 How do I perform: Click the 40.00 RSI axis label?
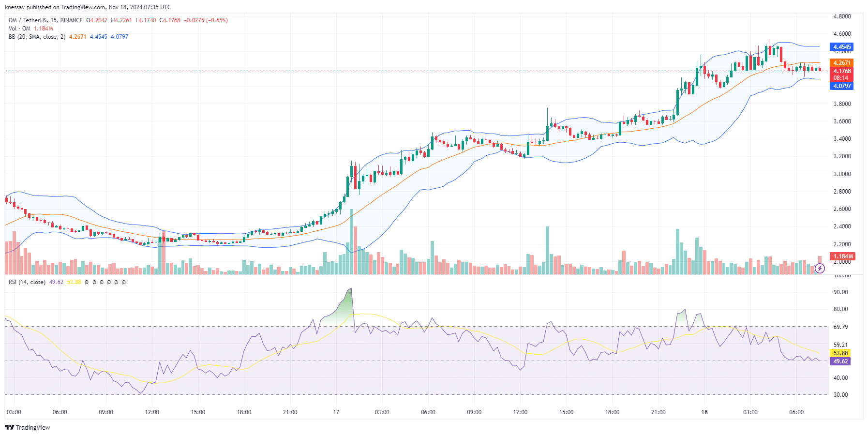pyautogui.click(x=841, y=378)
